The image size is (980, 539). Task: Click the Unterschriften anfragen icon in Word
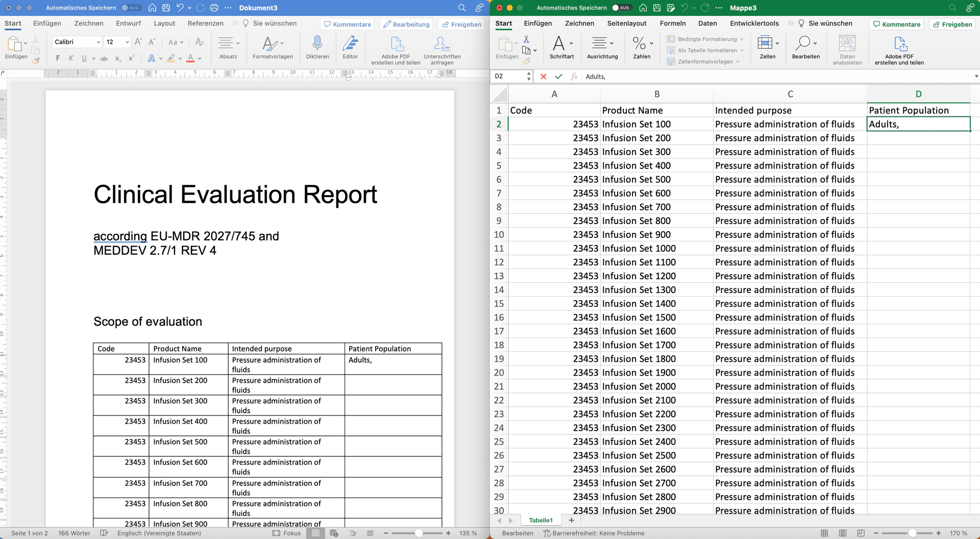point(441,43)
